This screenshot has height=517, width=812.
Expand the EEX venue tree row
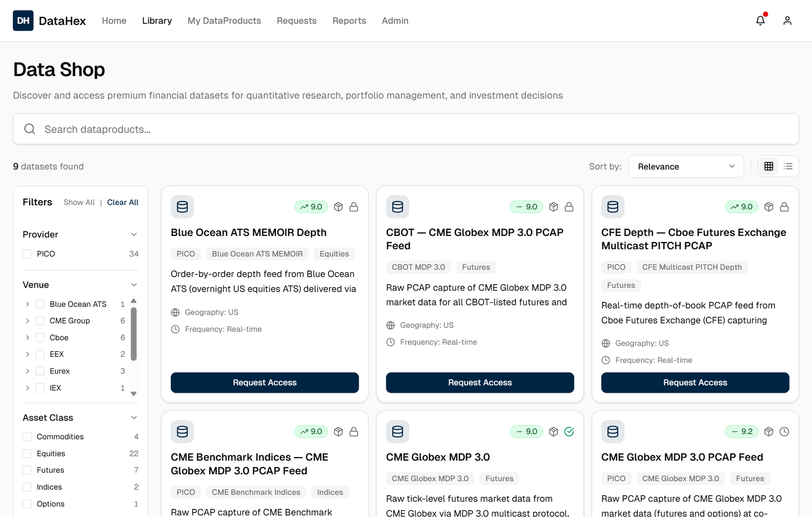[x=27, y=354]
